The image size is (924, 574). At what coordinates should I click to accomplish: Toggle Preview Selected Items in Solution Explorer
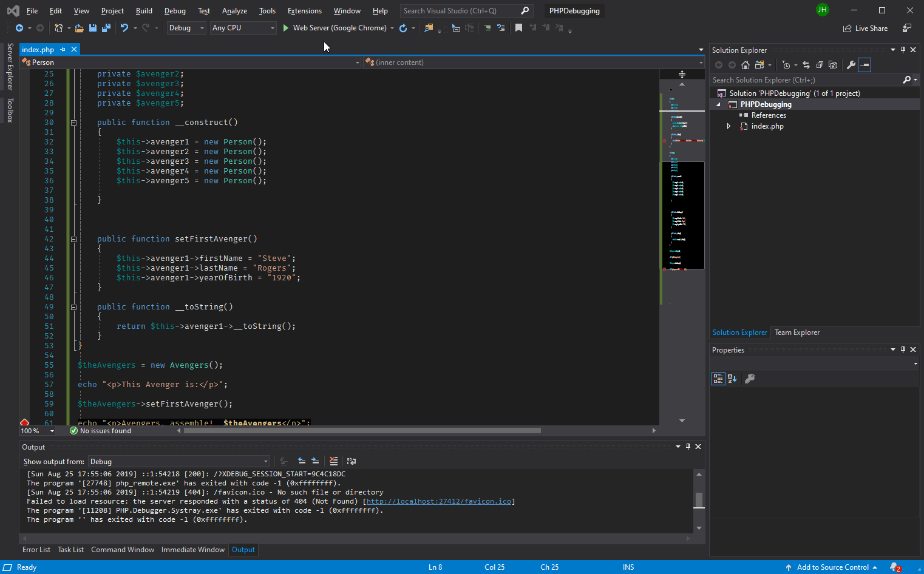(865, 65)
